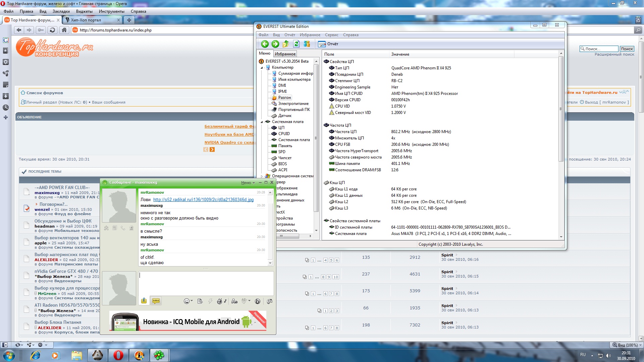
Task: Open the emoticon picker in ICQ chat
Action: [186, 301]
